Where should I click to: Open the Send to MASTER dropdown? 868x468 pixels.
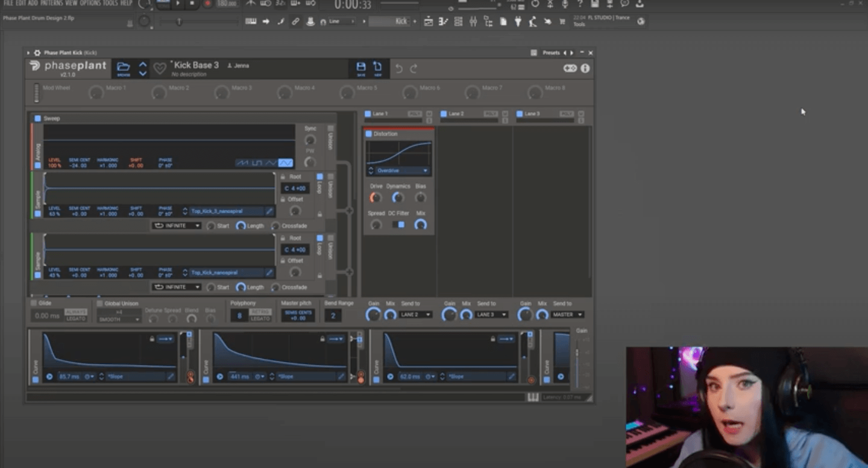(567, 314)
